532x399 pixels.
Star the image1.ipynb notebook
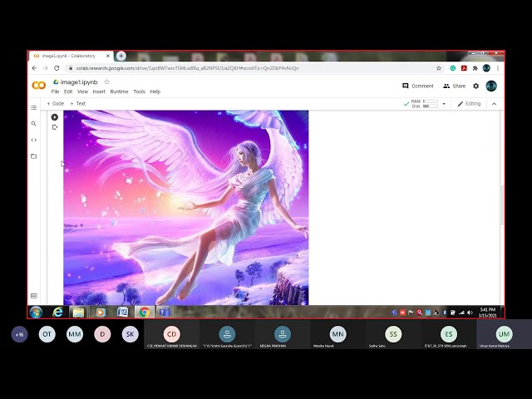[x=107, y=81]
